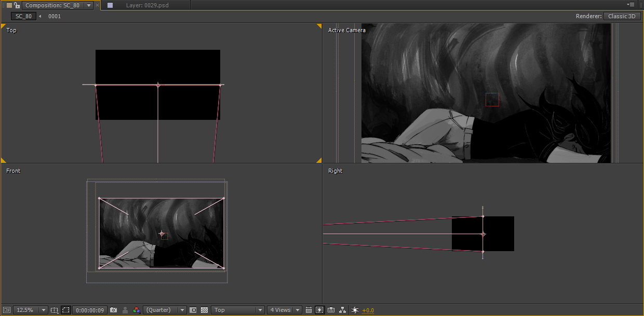Click the Timeline button icon
Image resolution: width=644 pixels, height=316 pixels.
click(x=331, y=310)
